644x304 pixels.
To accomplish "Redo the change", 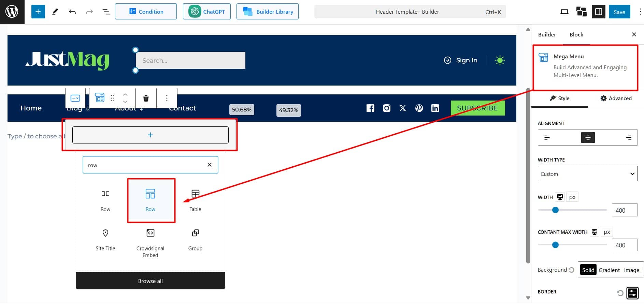I will click(x=89, y=12).
